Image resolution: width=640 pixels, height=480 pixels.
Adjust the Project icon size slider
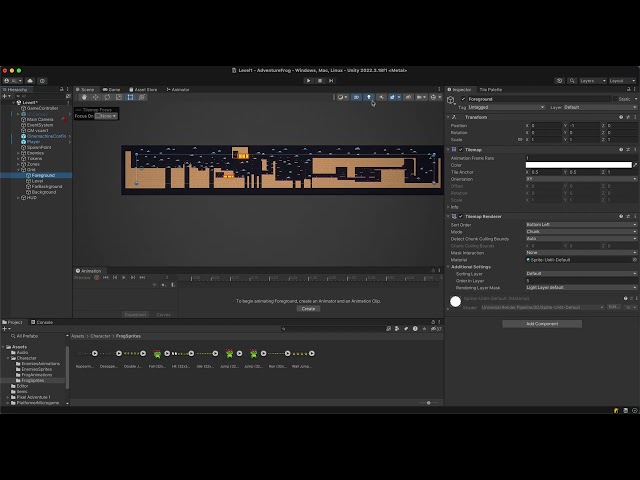point(429,403)
